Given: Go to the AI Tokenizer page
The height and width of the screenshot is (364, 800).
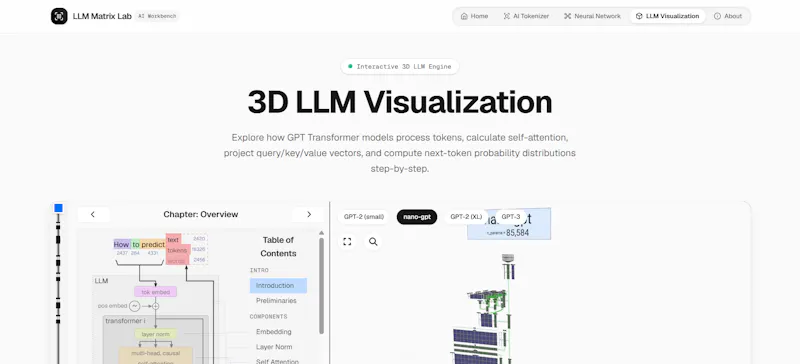Looking at the screenshot, I should pos(526,16).
